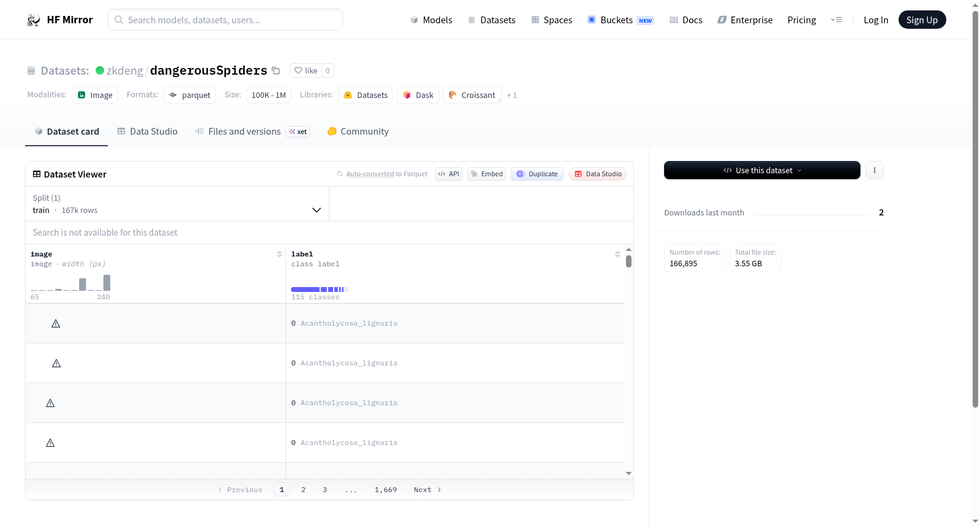Screen dimensions: 980x527
Task: Switch to the Community tab
Action: [x=358, y=131]
